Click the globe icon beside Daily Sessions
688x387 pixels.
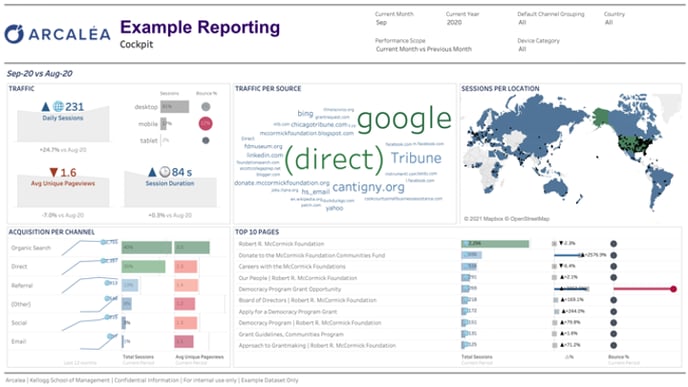pos(58,106)
